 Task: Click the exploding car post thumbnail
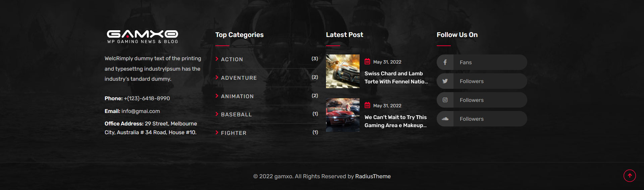pos(342,71)
